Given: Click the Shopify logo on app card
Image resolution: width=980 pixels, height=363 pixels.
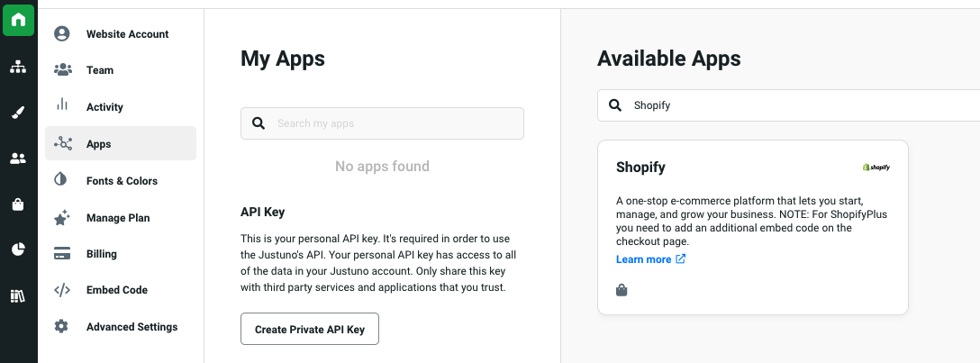Looking at the screenshot, I should pyautogui.click(x=876, y=168).
